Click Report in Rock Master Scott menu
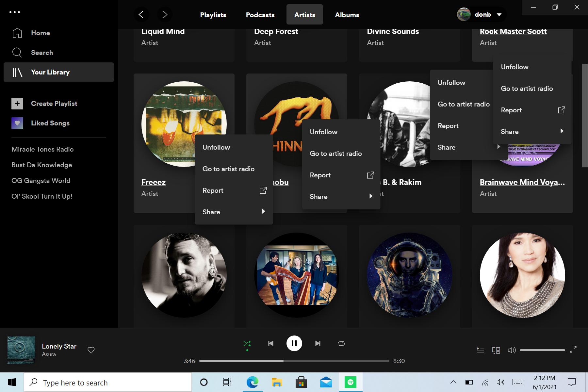The image size is (588, 392). (532, 110)
